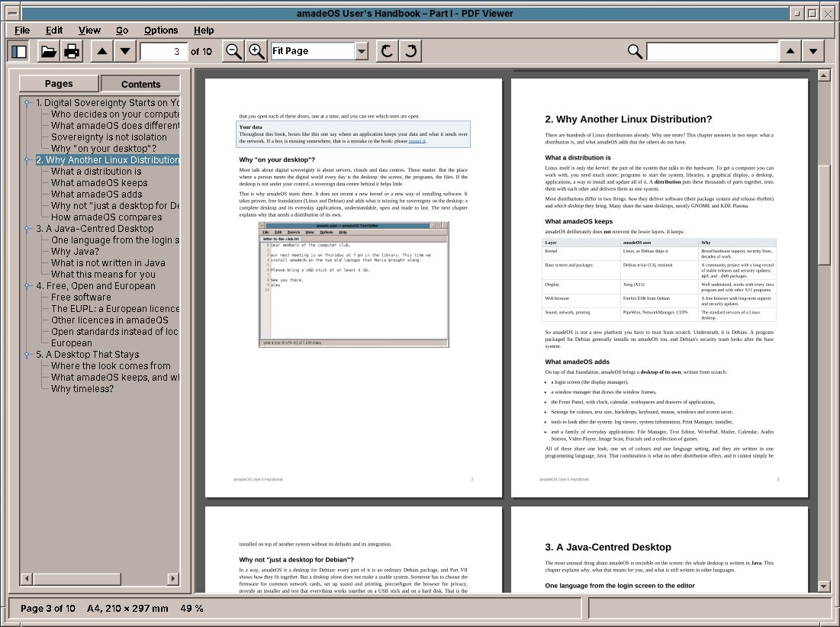Screen dimensions: 840x627
Task: Collapse chapter 3 A Java-Centred Desktop node
Action: [27, 229]
